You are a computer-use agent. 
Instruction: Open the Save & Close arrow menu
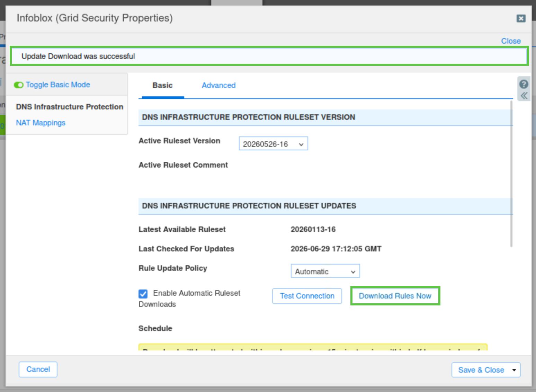click(514, 370)
